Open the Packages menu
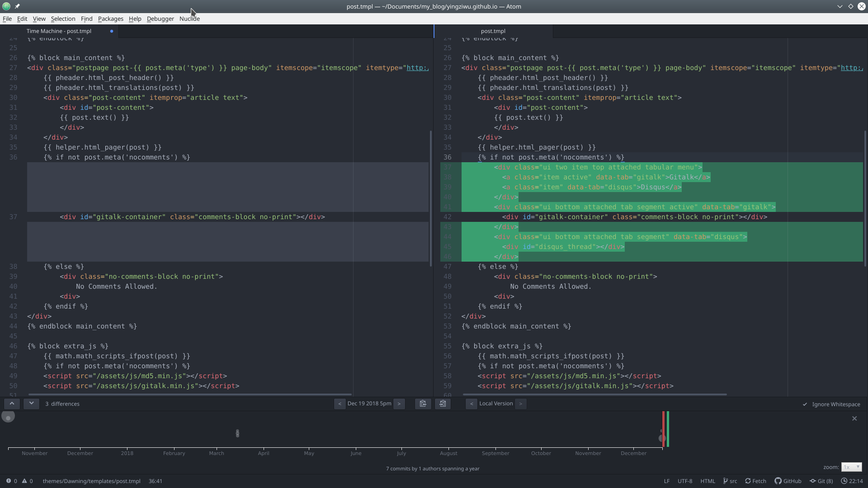Viewport: 868px width, 488px height. coord(110,19)
